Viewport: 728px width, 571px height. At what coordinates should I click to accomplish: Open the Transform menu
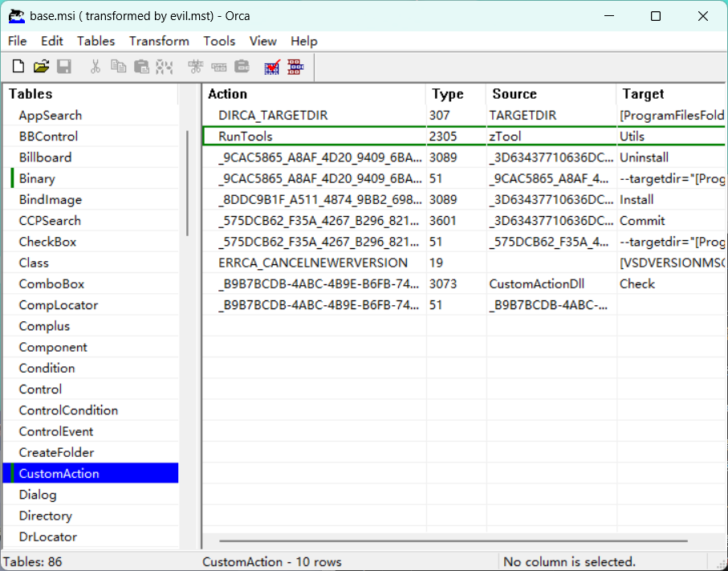(x=159, y=41)
